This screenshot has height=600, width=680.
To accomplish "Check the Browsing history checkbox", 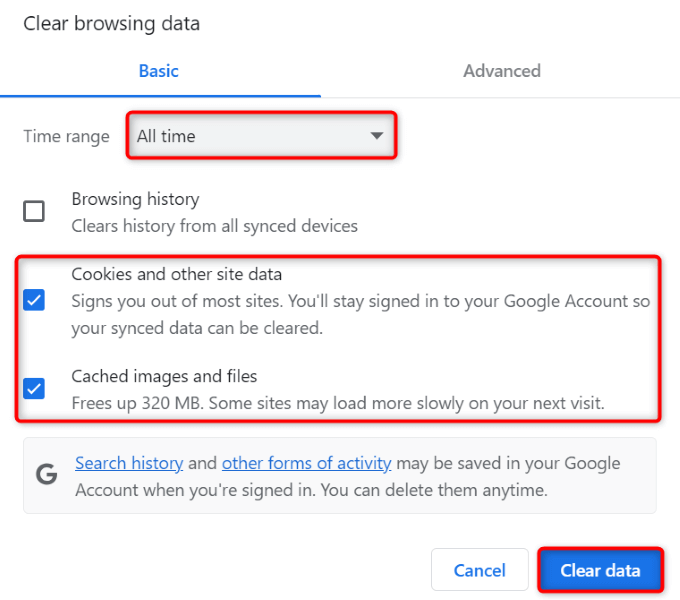I will pos(34,211).
